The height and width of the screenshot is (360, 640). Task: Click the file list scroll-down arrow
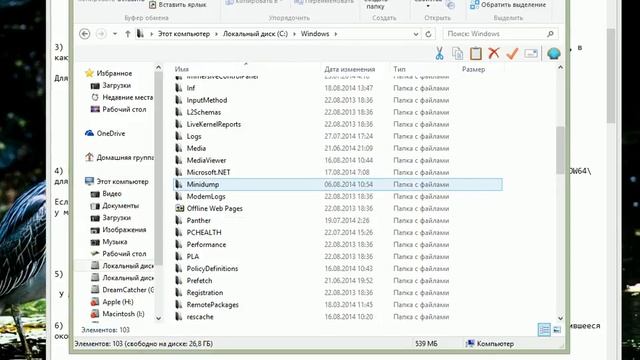pos(560,318)
